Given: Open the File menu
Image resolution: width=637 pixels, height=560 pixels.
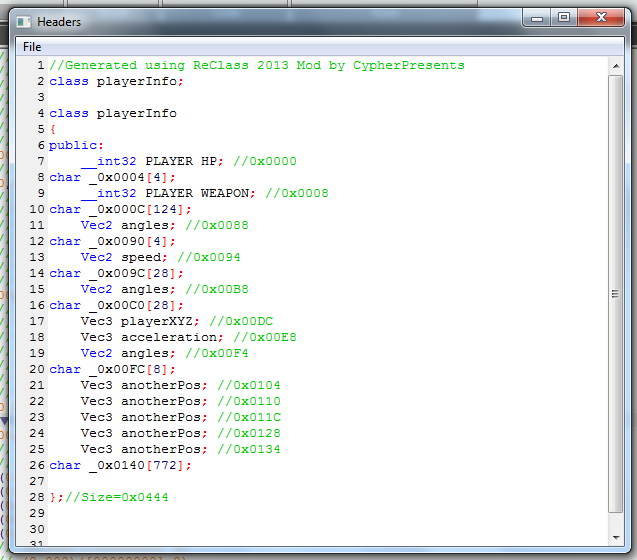Looking at the screenshot, I should point(32,47).
